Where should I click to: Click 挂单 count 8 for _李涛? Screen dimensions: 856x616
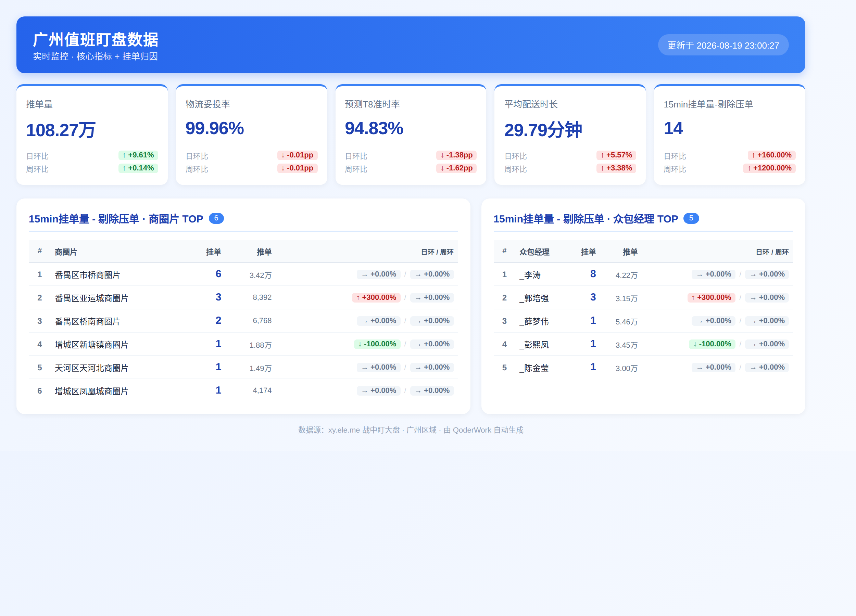point(593,274)
